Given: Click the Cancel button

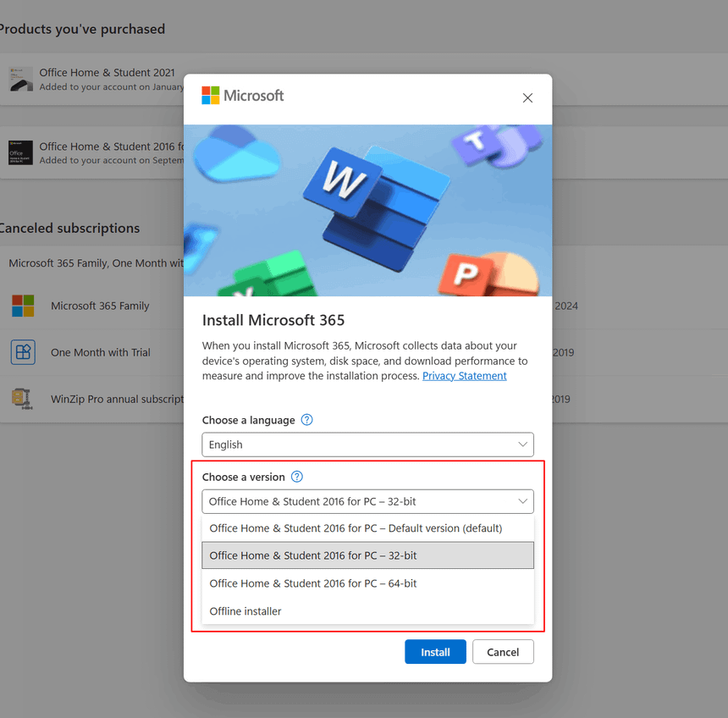Looking at the screenshot, I should click(x=503, y=652).
